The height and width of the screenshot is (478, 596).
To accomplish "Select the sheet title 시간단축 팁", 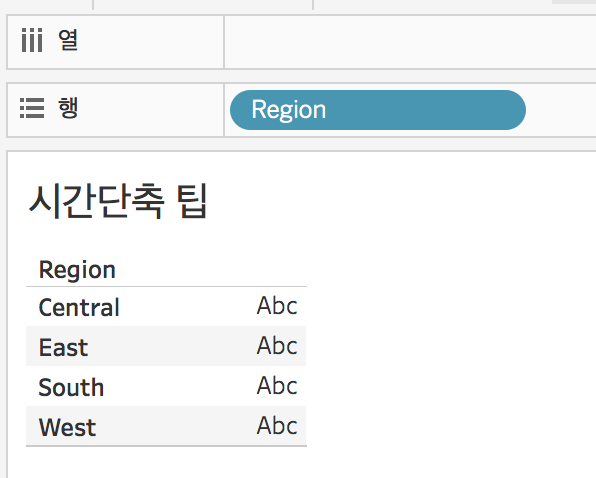I will [x=118, y=201].
